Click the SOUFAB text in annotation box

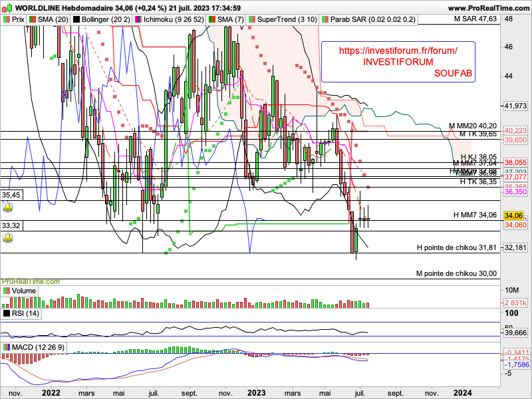click(x=453, y=73)
